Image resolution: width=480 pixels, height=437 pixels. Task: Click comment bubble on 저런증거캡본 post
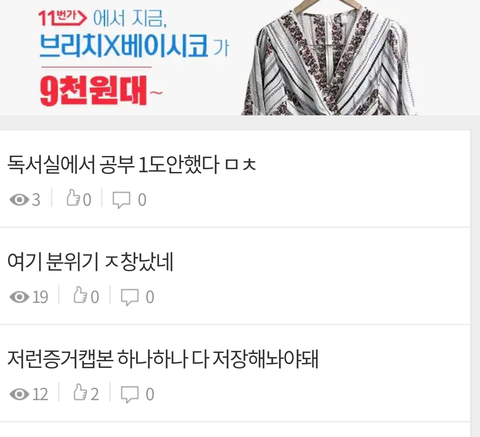pos(129,395)
